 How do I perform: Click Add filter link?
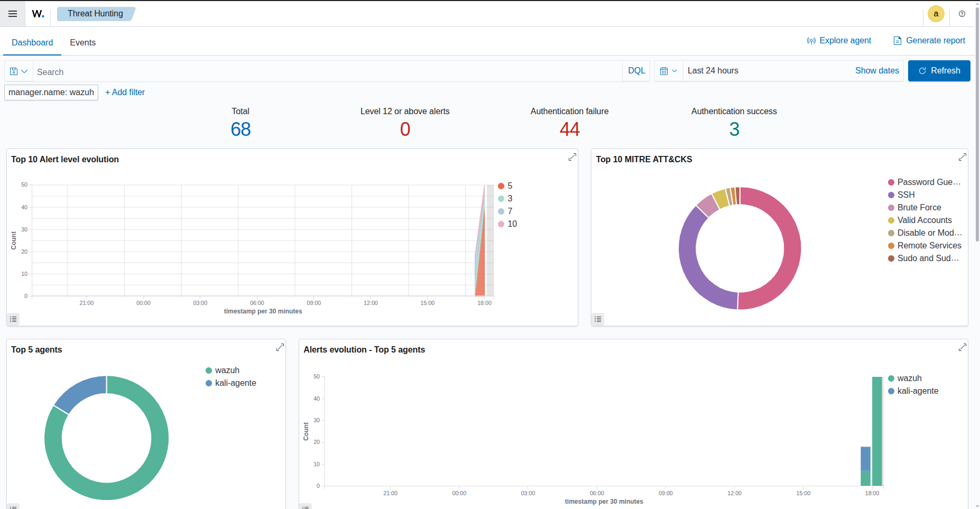[125, 92]
